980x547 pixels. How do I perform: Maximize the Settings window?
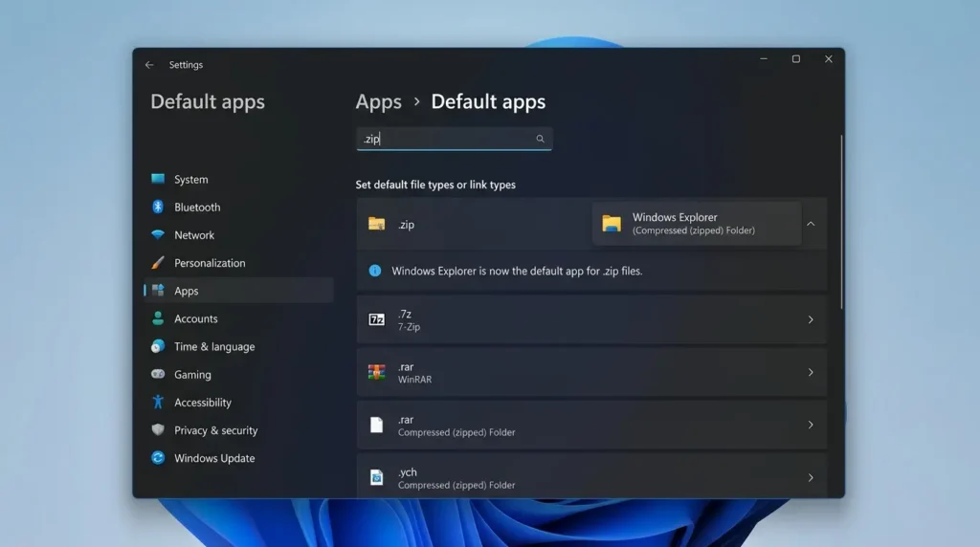[795, 58]
